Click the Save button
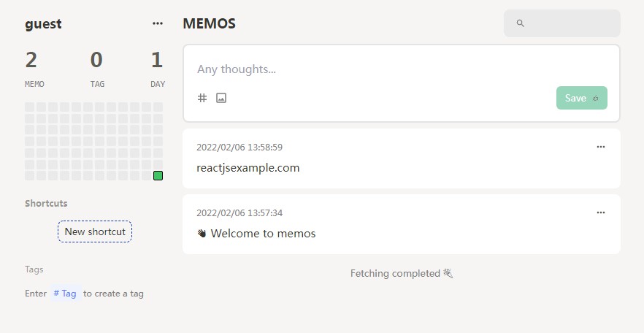644x333 pixels. [x=581, y=98]
